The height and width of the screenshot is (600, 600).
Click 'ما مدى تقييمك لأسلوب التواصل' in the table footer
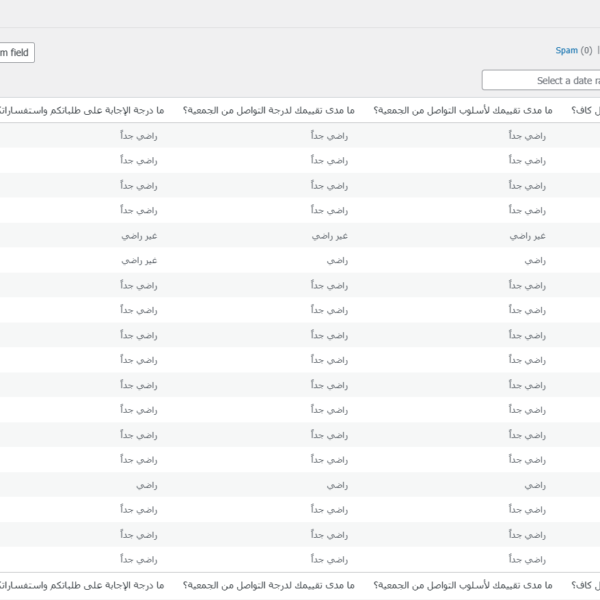click(x=463, y=585)
